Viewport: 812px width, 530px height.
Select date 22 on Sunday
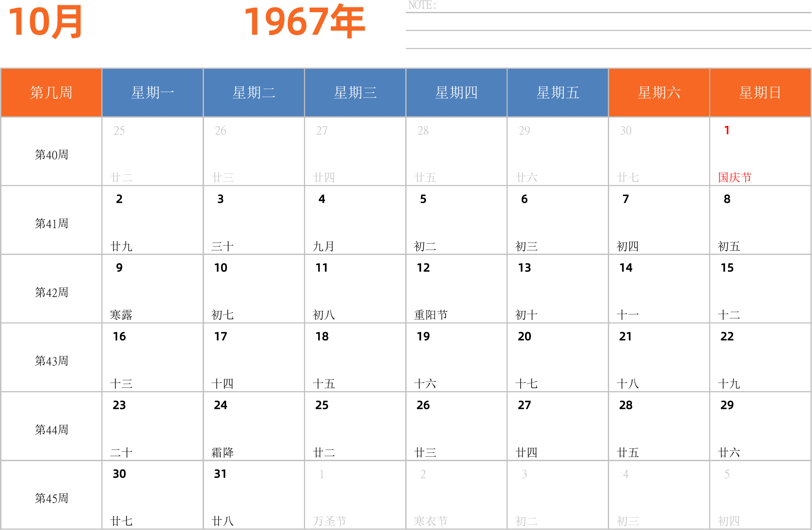(x=727, y=336)
